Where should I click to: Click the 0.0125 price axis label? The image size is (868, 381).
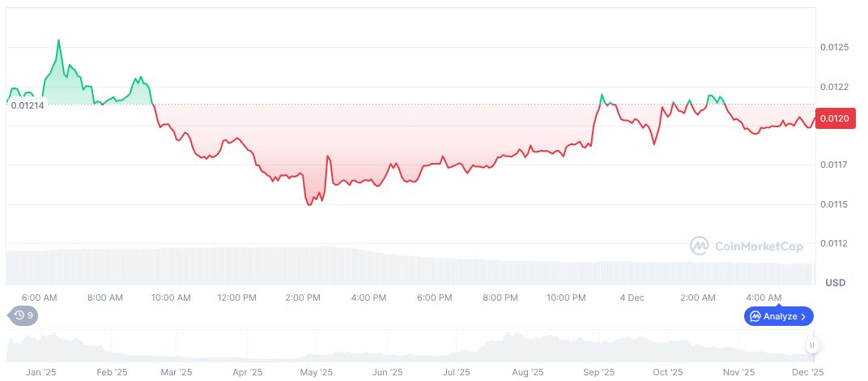coord(833,48)
